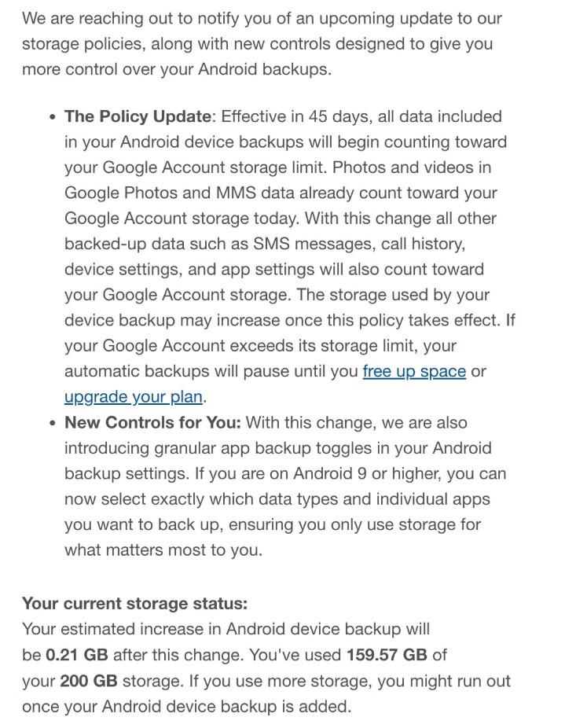The height and width of the screenshot is (728, 565).
Task: Click the bold "159.57 GB" usage value
Action: pos(387,655)
